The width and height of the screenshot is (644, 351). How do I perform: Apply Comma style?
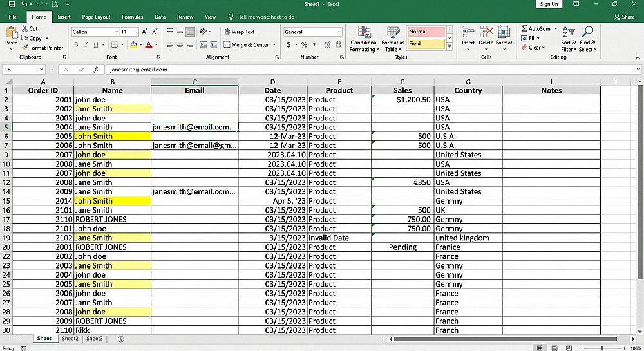(314, 44)
